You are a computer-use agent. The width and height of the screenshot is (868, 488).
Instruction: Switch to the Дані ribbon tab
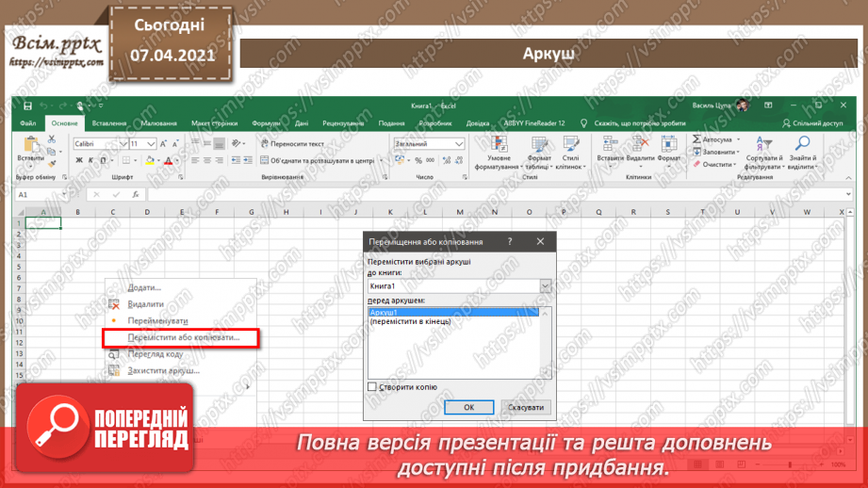pos(302,123)
